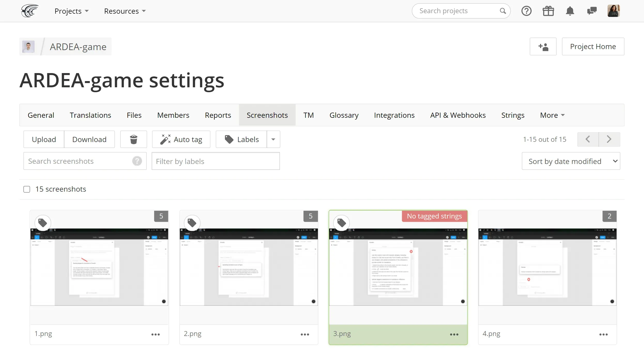The image size is (644, 352).
Task: Click the notifications bell icon
Action: pyautogui.click(x=570, y=11)
